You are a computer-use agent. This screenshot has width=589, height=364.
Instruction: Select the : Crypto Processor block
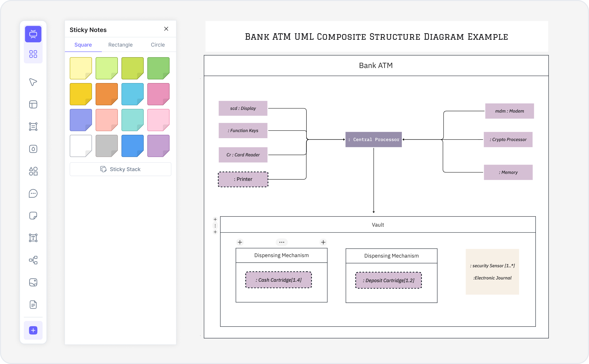pos(508,140)
